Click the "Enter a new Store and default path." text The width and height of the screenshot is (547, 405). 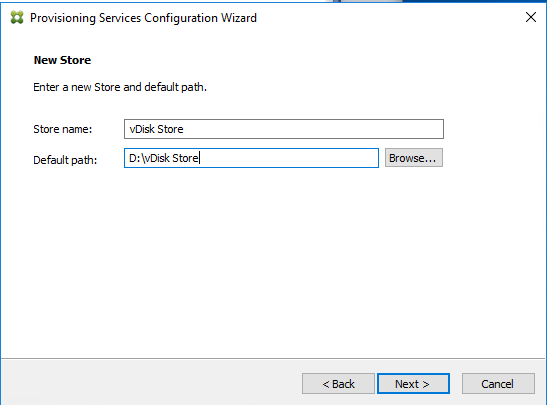click(x=120, y=87)
